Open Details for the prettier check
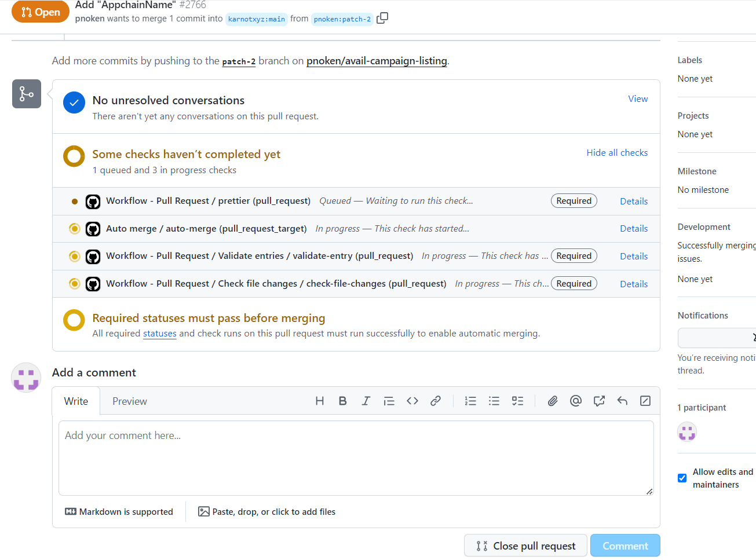The height and width of the screenshot is (560, 756). [634, 202]
